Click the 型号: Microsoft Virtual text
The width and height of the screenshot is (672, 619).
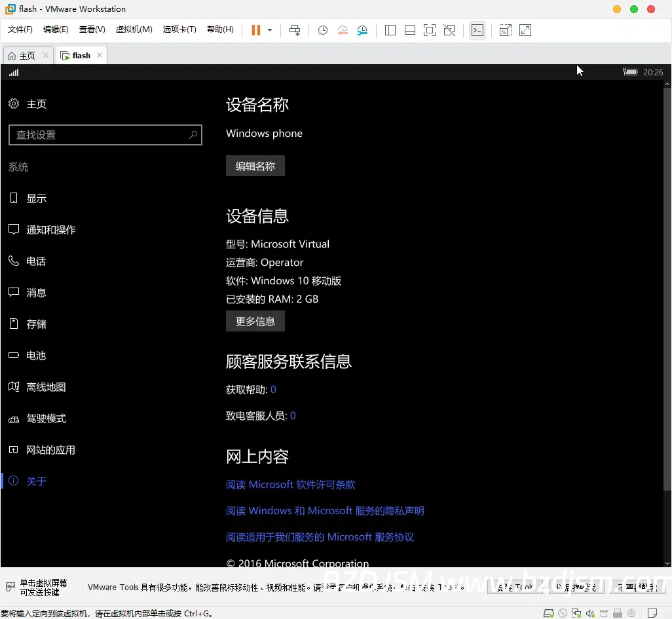pyautogui.click(x=278, y=244)
